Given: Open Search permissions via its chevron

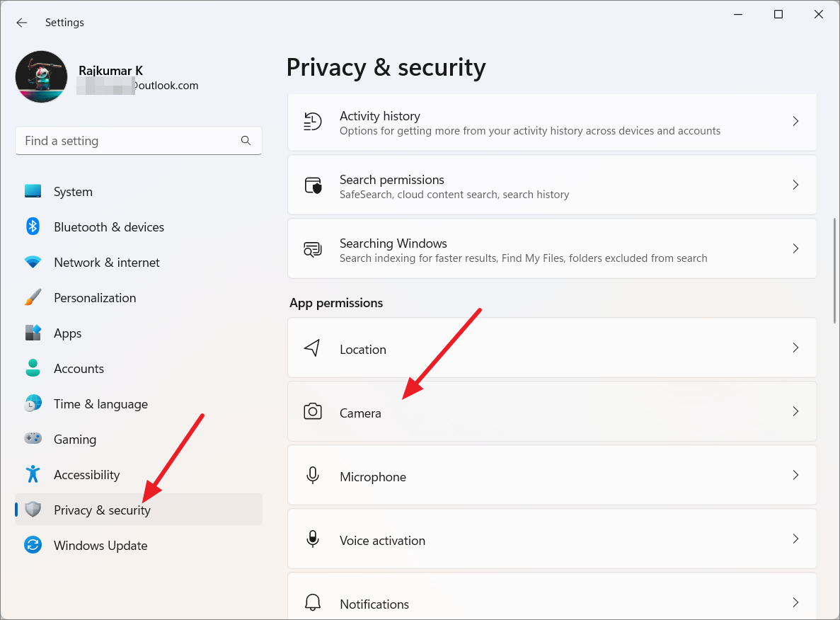Looking at the screenshot, I should point(795,185).
